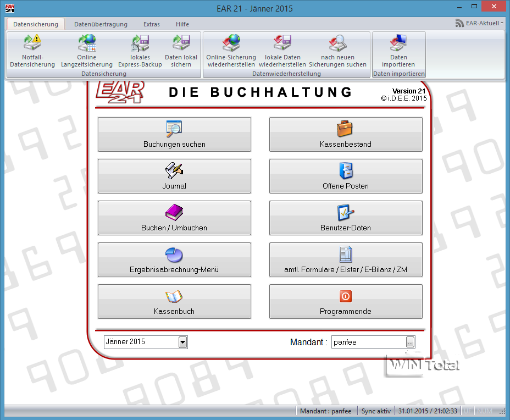The image size is (510, 420).
Task: Click the date and time in status bar
Action: click(428, 411)
